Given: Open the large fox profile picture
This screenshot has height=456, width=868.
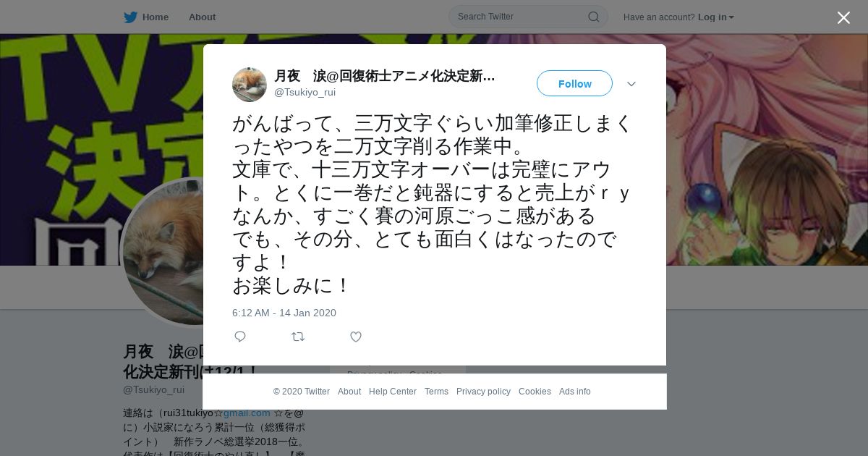Looking at the screenshot, I should click(x=162, y=252).
